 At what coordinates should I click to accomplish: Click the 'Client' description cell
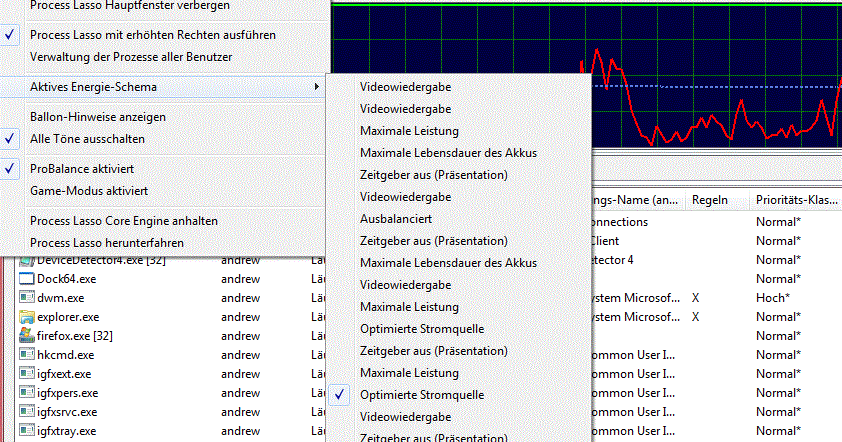pos(605,241)
